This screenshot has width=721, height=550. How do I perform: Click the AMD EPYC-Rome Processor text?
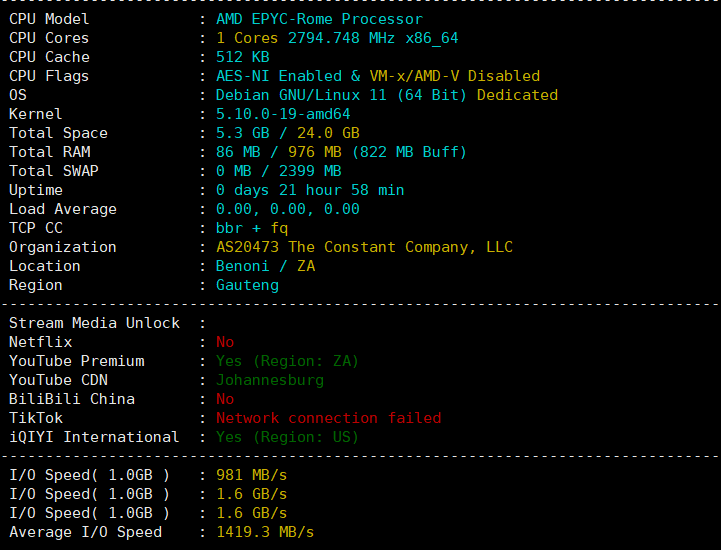coord(319,19)
